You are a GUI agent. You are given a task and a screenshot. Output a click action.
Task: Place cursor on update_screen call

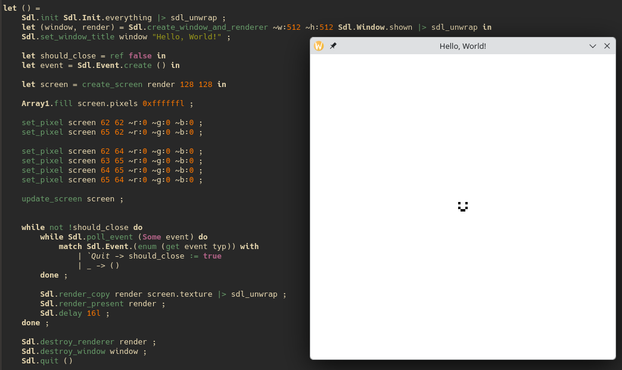click(x=52, y=199)
